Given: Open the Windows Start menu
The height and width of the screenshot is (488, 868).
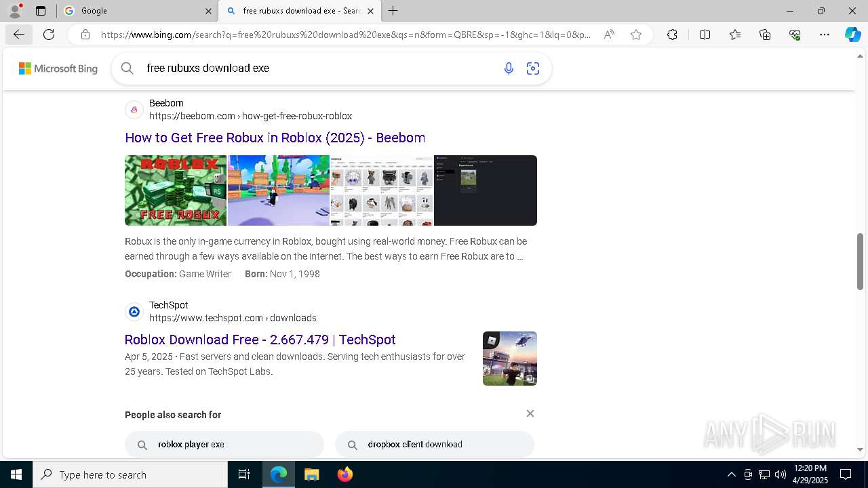Looking at the screenshot, I should tap(16, 474).
